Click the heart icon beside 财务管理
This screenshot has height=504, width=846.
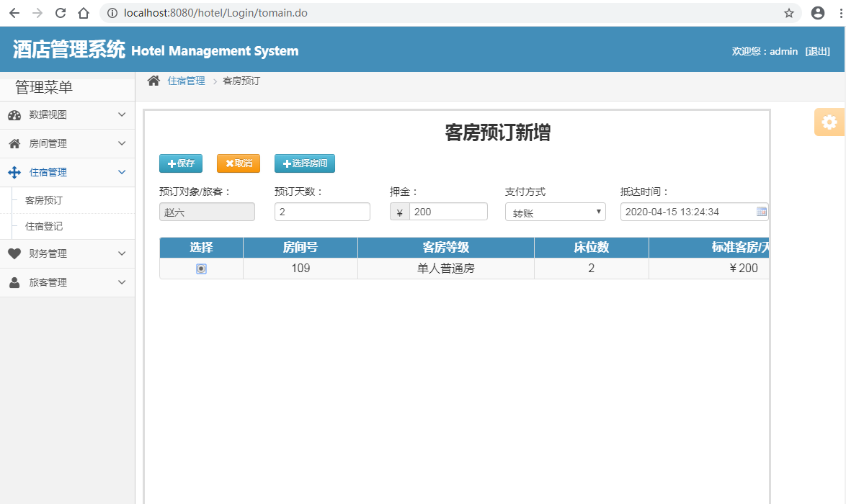[x=14, y=253]
